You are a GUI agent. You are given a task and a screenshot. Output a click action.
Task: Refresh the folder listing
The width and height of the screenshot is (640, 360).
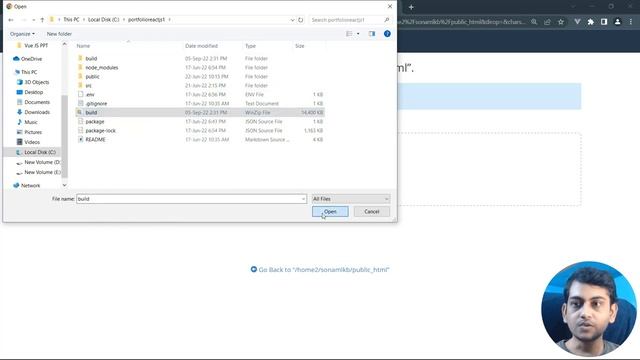pyautogui.click(x=300, y=20)
